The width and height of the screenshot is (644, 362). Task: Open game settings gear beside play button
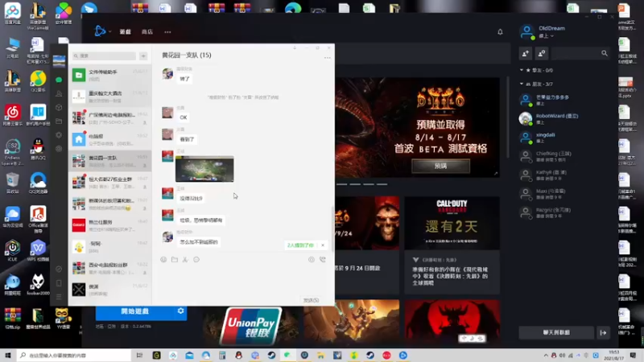[x=180, y=311]
